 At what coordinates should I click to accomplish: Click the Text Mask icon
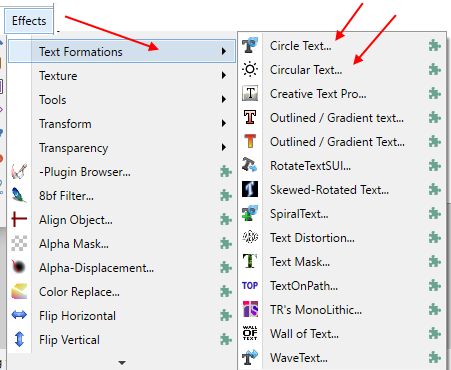(250, 261)
